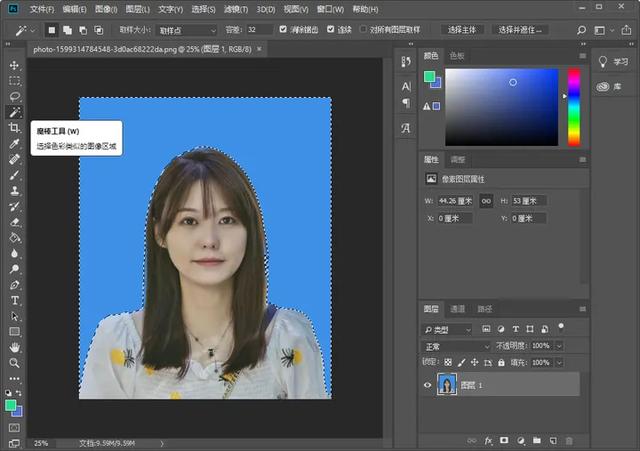Select the Magic Wand tool in toolbox
Viewport: 640px width, 451px height.
(14, 112)
